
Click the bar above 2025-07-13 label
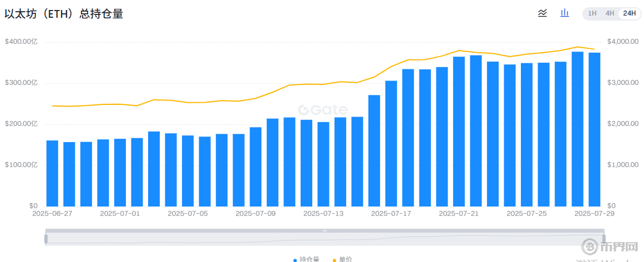(x=323, y=164)
